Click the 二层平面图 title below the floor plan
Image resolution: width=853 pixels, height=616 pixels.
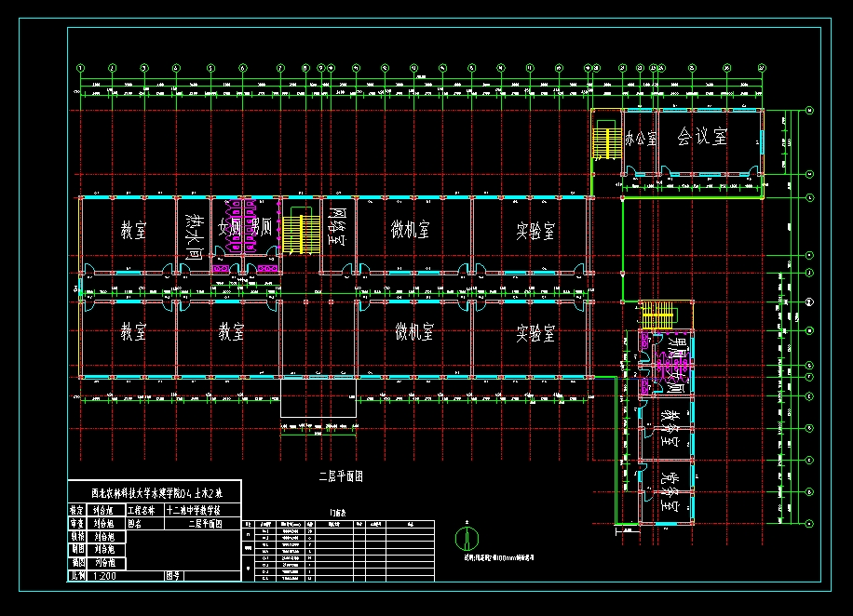pos(341,476)
